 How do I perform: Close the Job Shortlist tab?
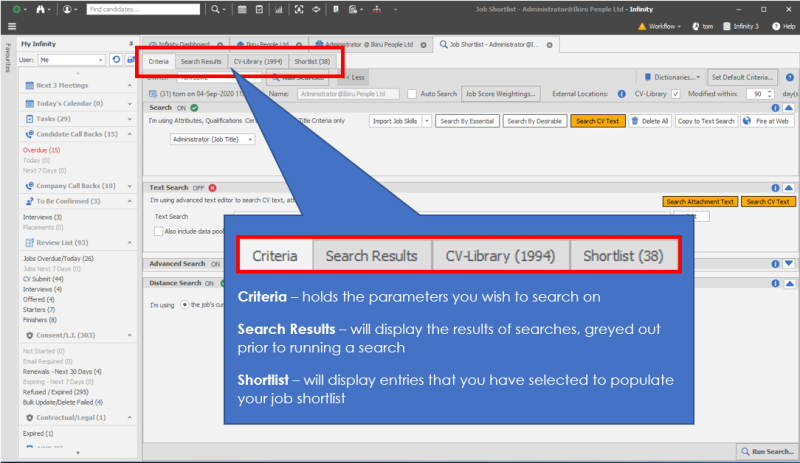pyautogui.click(x=549, y=45)
